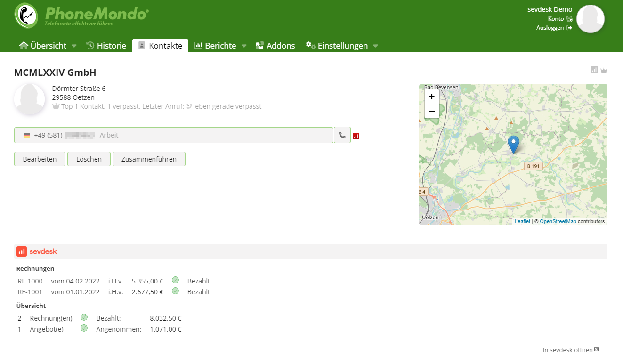Open user profile avatar in header
The image size is (623, 364).
590,19
